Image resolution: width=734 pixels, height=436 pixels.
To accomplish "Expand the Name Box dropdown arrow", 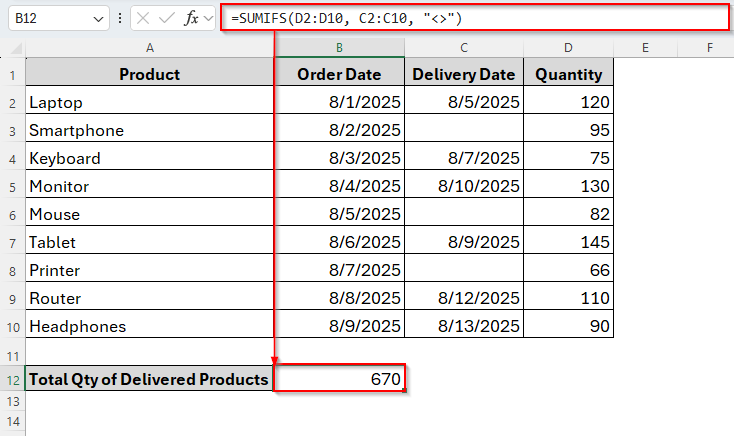I will 97,19.
